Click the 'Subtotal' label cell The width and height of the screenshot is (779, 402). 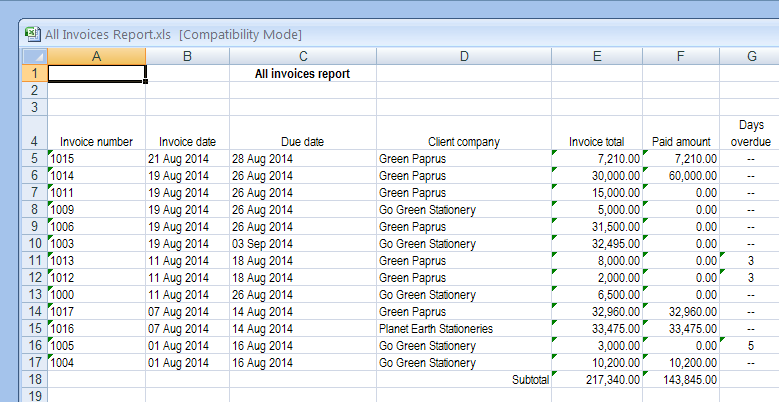pos(464,379)
